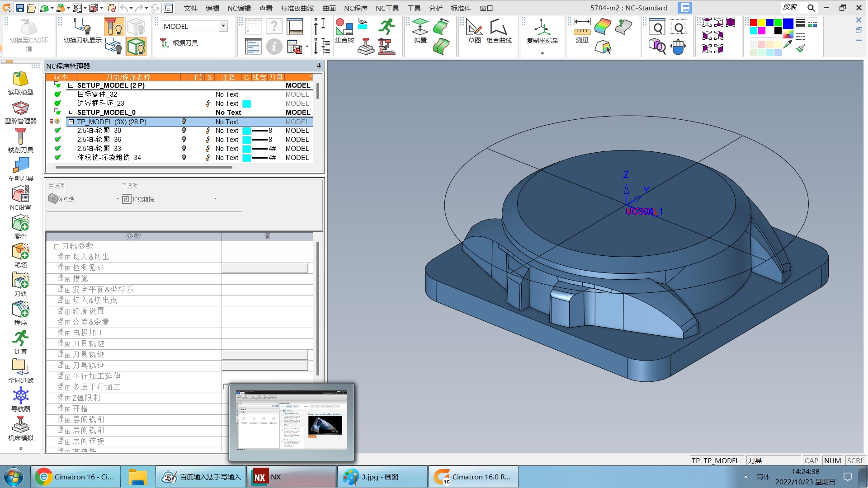The width and height of the screenshot is (868, 488).
Task: Toggle lightbulb visibility for 2.5轴-轮廓_30
Action: point(184,130)
